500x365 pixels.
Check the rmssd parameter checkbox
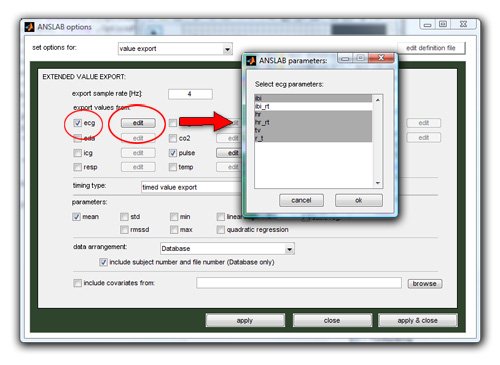[124, 230]
